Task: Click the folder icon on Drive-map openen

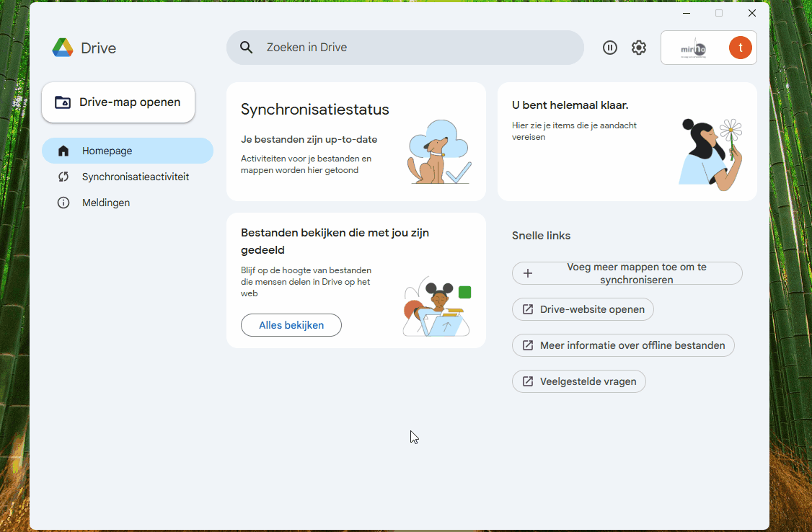Action: coord(63,102)
